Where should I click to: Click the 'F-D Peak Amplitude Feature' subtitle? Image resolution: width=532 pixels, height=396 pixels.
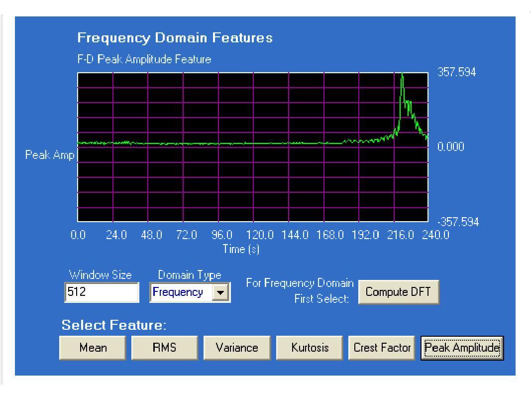click(x=145, y=60)
